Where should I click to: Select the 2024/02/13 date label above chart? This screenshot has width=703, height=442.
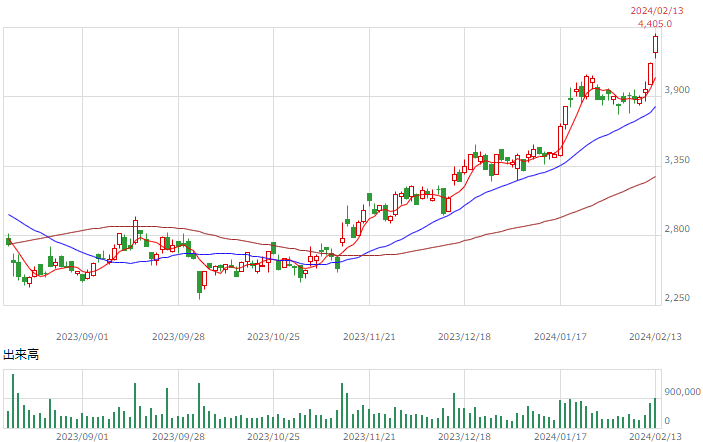[657, 11]
